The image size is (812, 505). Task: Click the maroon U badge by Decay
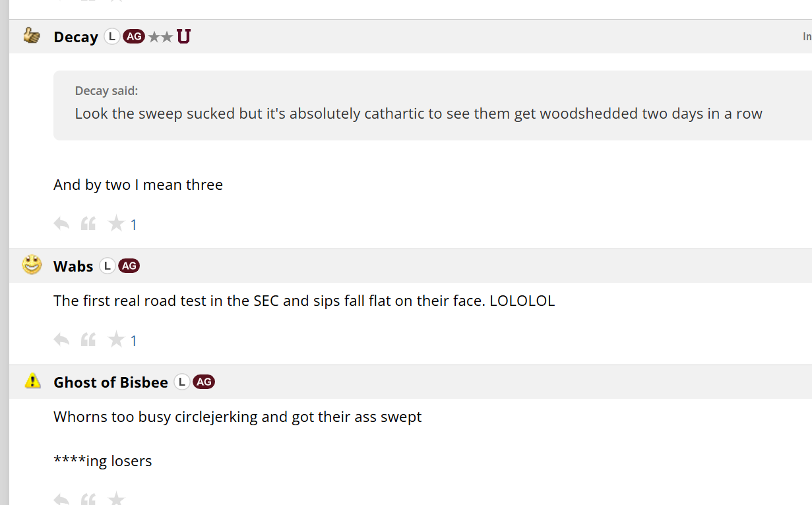pyautogui.click(x=183, y=36)
